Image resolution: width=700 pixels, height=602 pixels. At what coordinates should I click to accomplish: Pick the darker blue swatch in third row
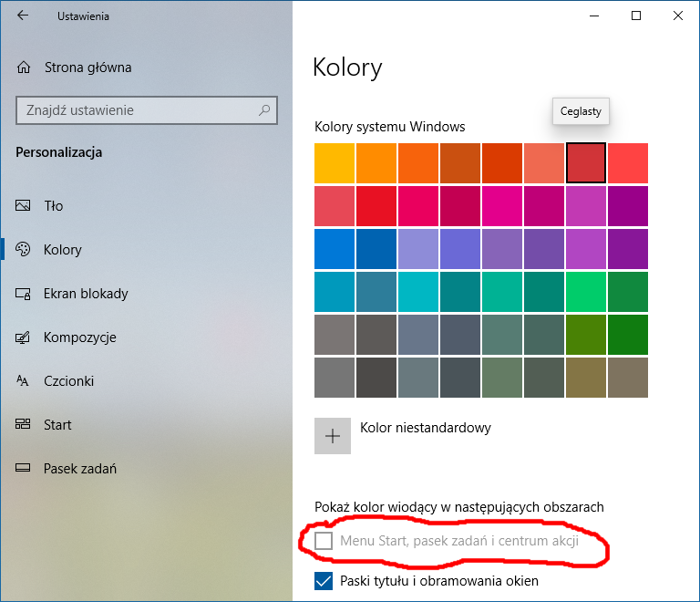click(376, 249)
